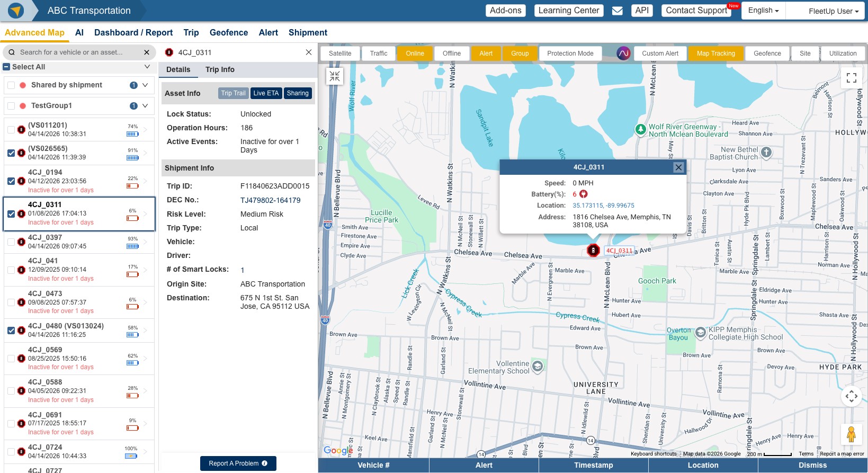Toggle fullscreen map view icon
The width and height of the screenshot is (868, 473).
(852, 78)
